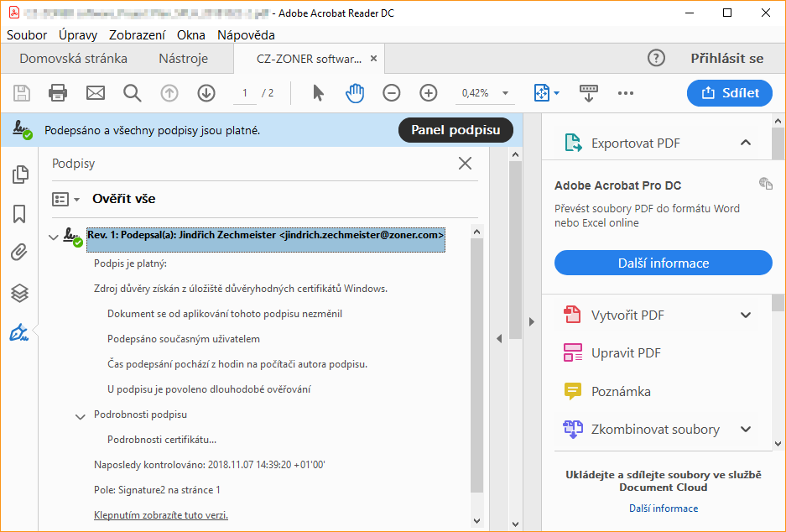The image size is (786, 532).
Task: Open the Nápověda menu
Action: pos(246,35)
